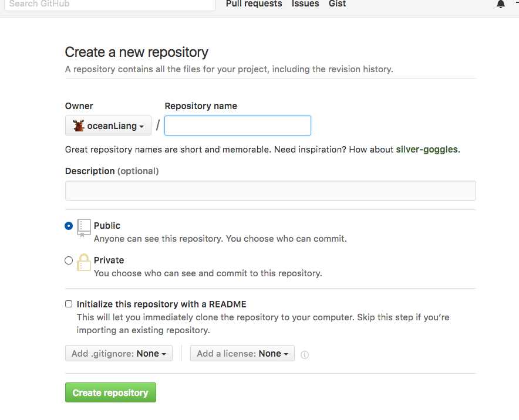Screen dimensions: 519x420
Task: Click the oceanLiang avatar image
Action: tap(79, 126)
